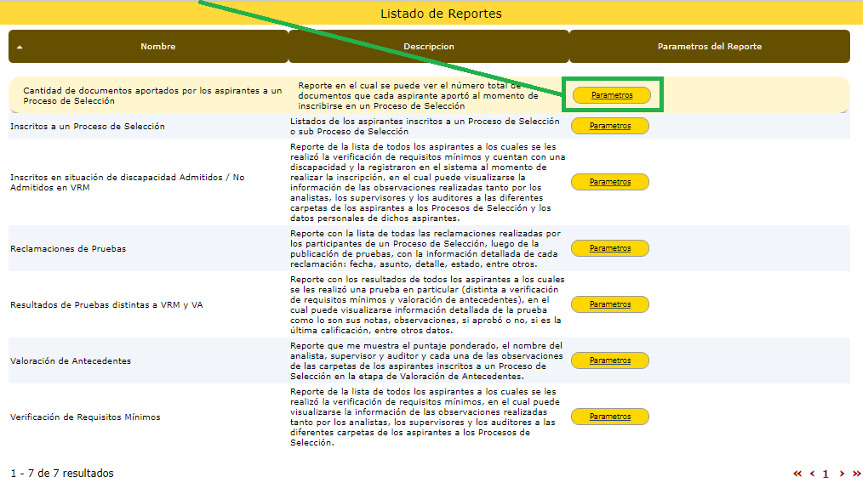The height and width of the screenshot is (488, 868).
Task: Click the 'Listado de Reportes' title
Action: tap(441, 14)
